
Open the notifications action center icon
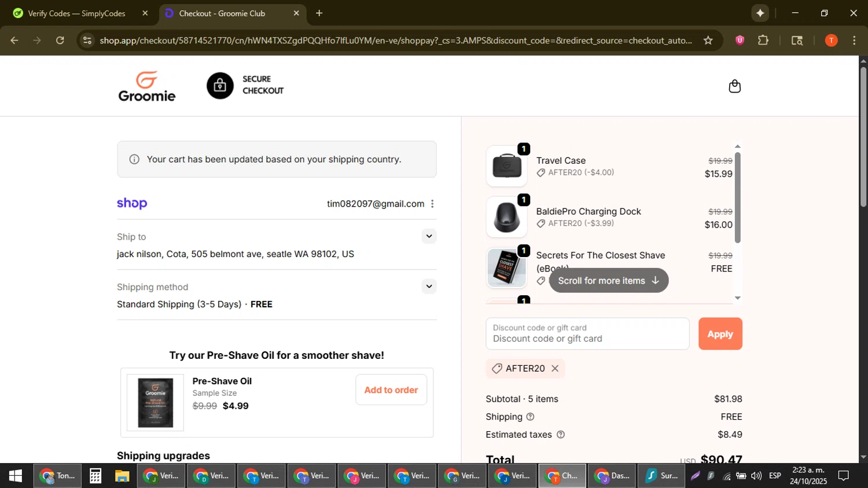(x=844, y=476)
